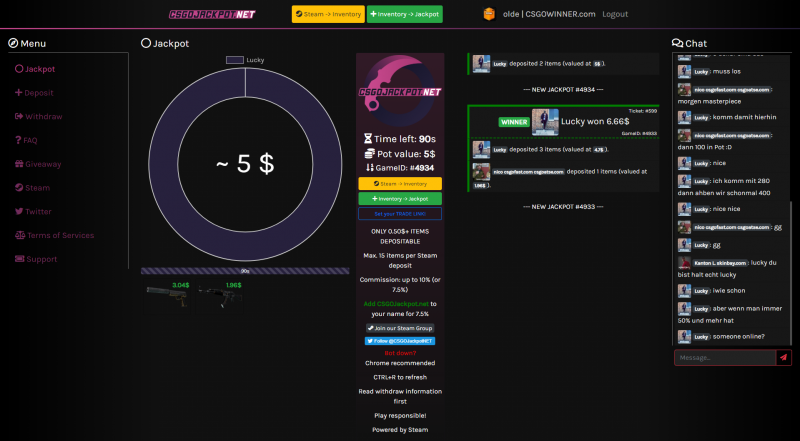Click the Steam logo icon in the menu
Screen dimensions: 800x441
pyautogui.click(x=19, y=188)
